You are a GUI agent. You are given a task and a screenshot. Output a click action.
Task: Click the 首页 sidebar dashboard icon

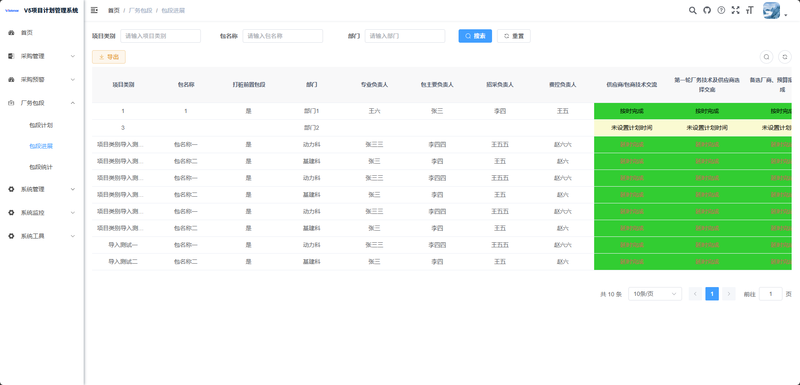point(11,33)
